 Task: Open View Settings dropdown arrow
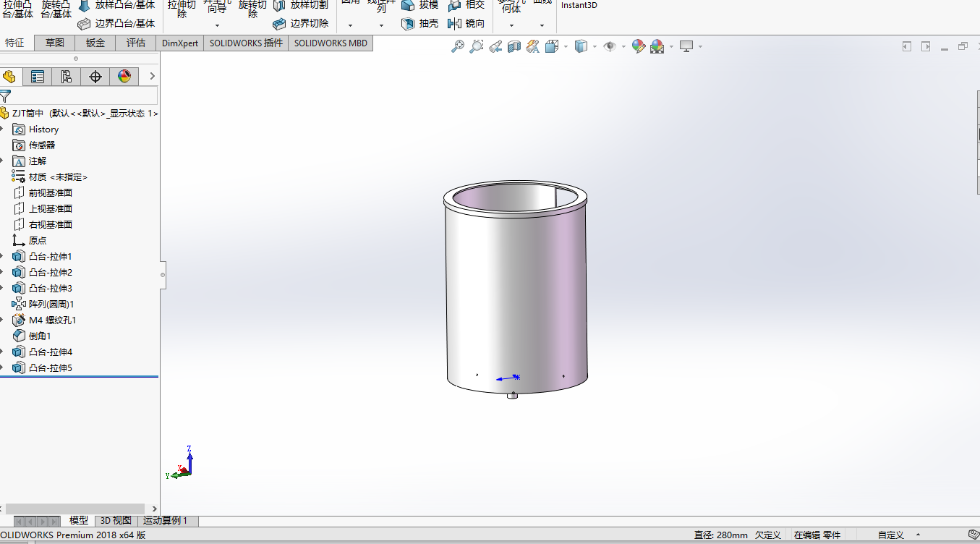click(x=700, y=46)
